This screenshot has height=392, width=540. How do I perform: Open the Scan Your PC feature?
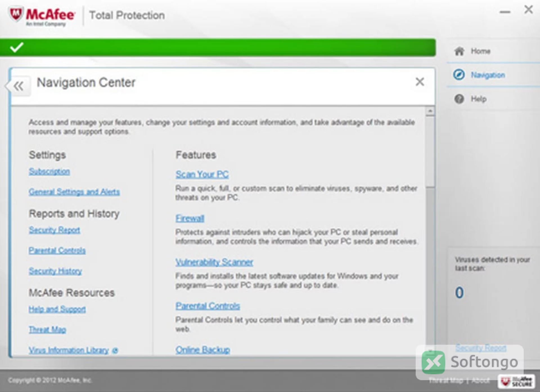click(x=202, y=174)
